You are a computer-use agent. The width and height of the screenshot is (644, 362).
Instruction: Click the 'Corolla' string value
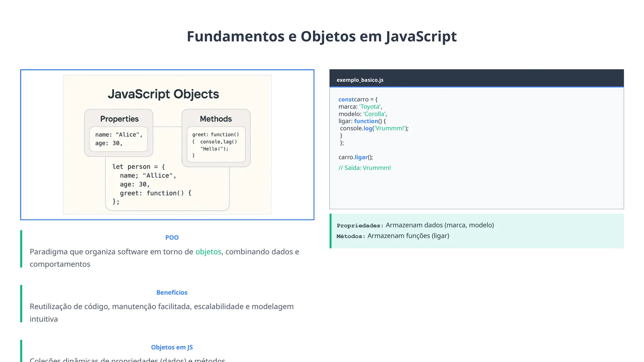[374, 114]
